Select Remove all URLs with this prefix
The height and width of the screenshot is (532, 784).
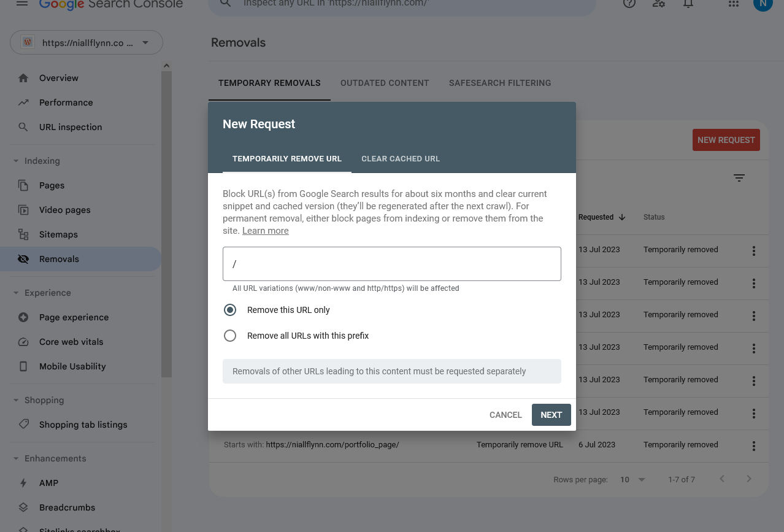click(x=230, y=336)
